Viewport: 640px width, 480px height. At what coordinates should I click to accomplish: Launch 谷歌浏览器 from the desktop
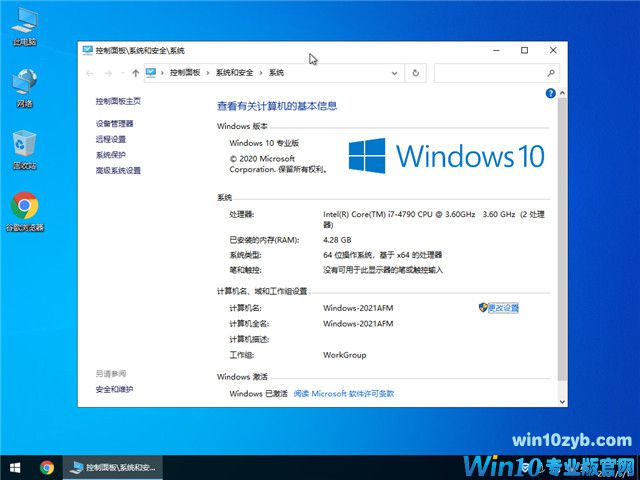tap(24, 211)
